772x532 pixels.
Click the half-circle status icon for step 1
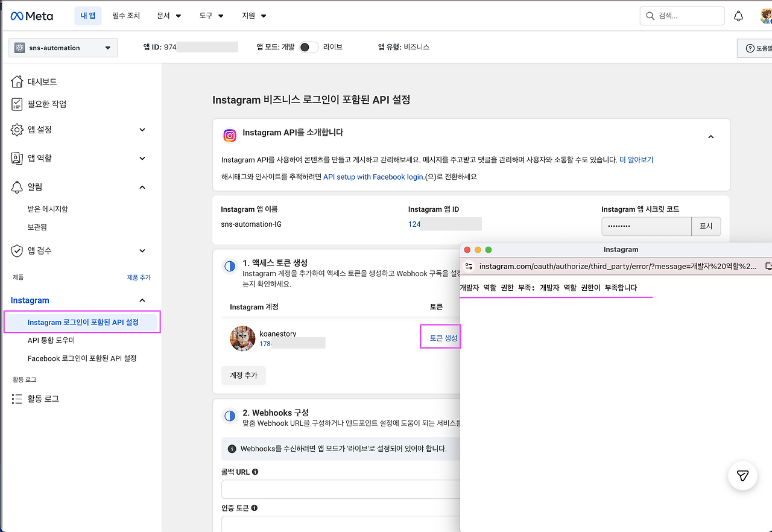[x=230, y=266]
